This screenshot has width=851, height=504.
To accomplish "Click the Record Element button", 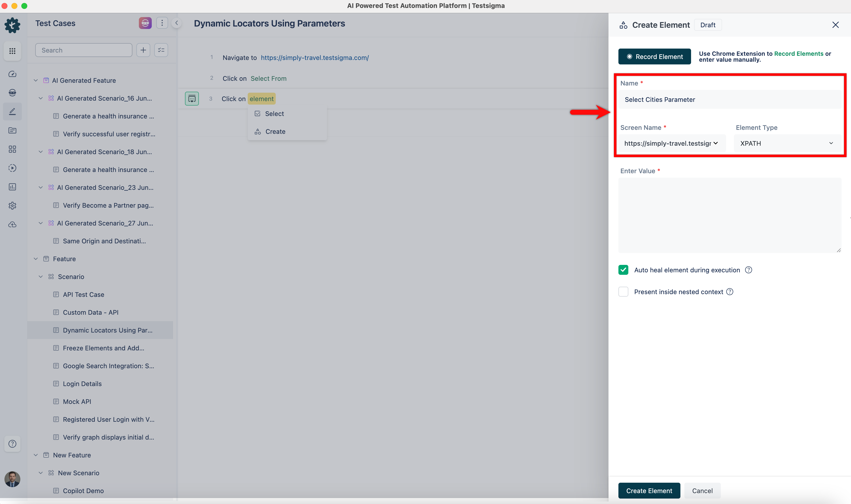I will pyautogui.click(x=654, y=57).
